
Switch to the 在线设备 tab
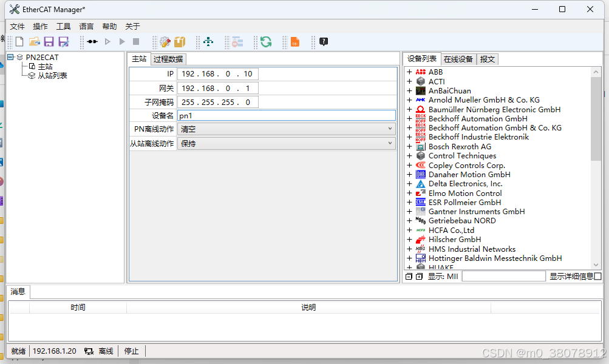pyautogui.click(x=458, y=59)
